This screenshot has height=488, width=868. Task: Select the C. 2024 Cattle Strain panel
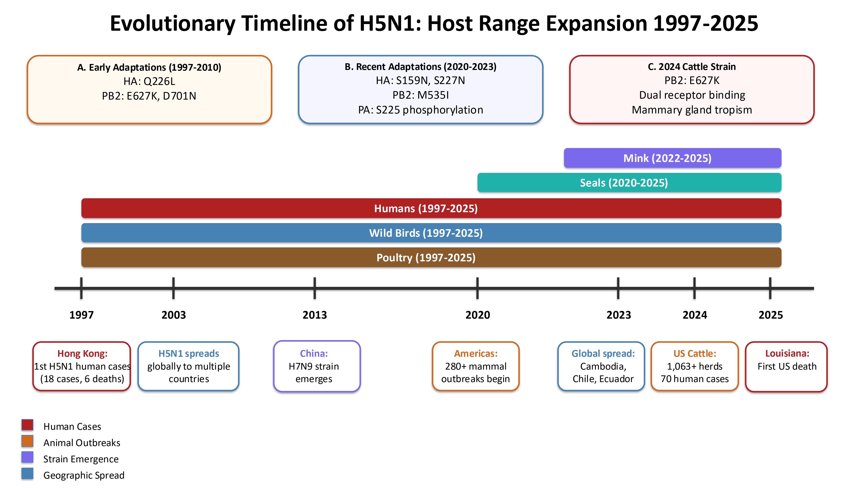[x=692, y=90]
